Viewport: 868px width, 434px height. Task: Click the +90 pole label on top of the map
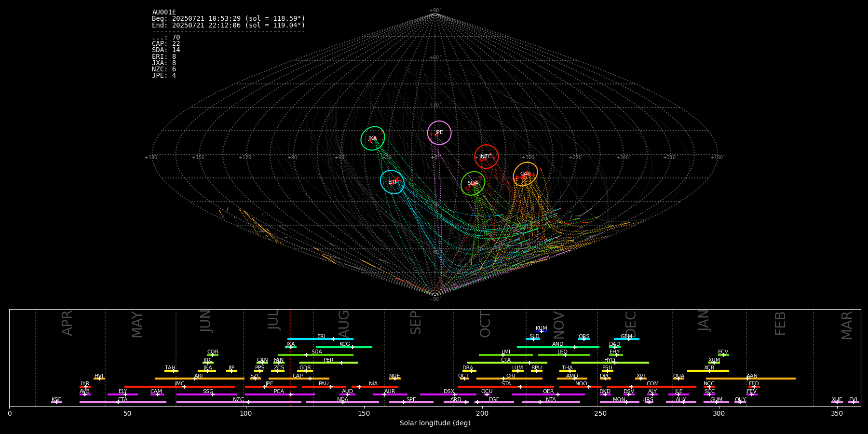[x=434, y=11]
